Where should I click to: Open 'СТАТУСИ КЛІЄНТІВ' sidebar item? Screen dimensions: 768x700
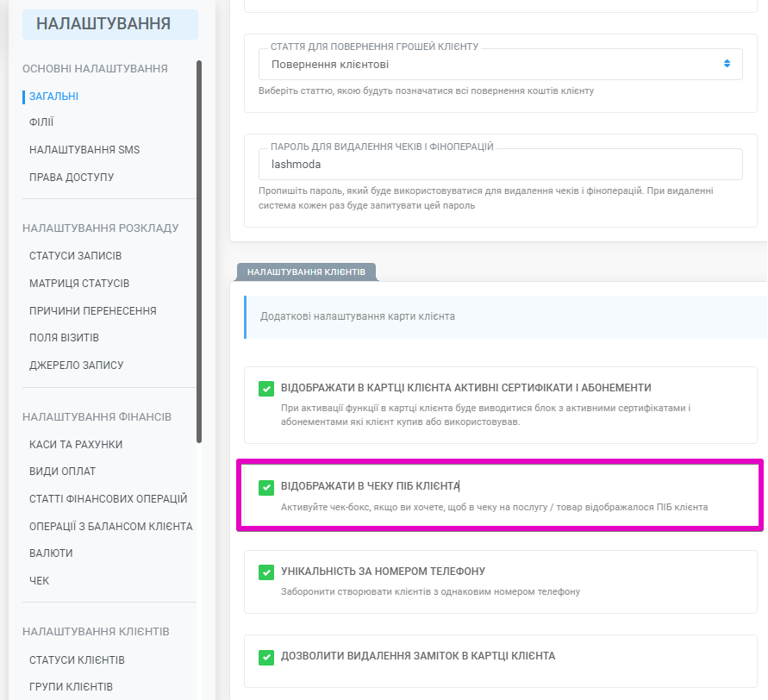77,660
